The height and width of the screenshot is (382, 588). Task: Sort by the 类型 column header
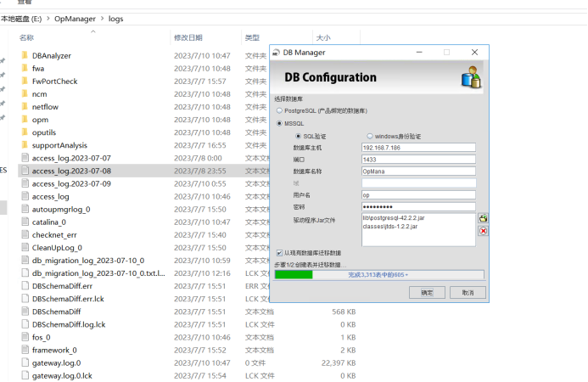click(252, 37)
